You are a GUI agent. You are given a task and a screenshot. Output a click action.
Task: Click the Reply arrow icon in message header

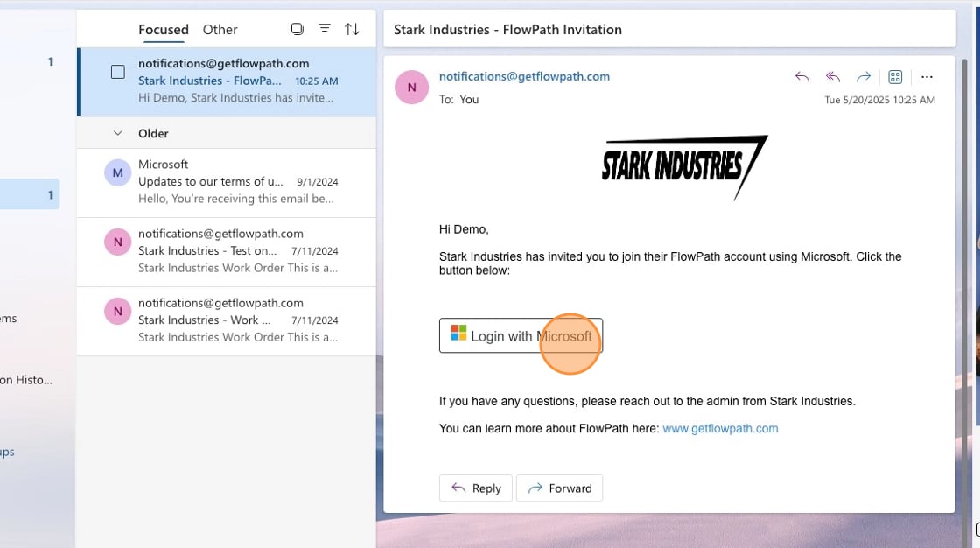[801, 77]
